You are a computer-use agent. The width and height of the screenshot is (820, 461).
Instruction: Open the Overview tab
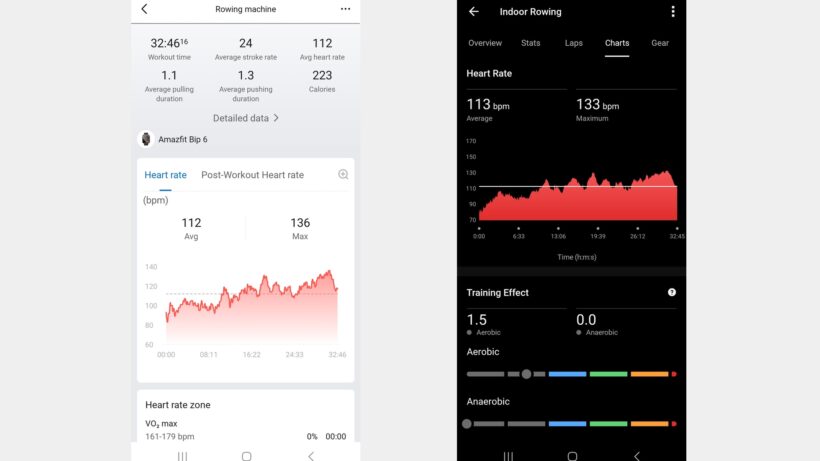click(485, 43)
